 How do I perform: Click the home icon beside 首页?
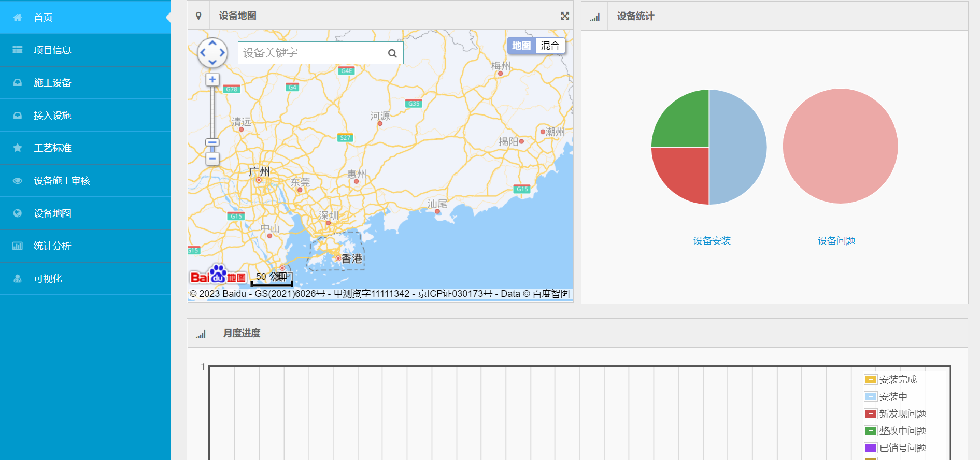point(18,17)
